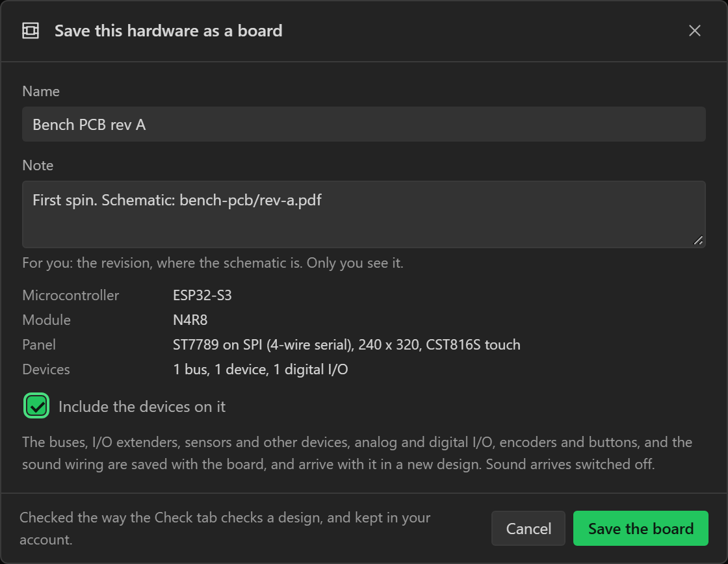Click the Note field label
The image size is (728, 564).
coord(38,165)
